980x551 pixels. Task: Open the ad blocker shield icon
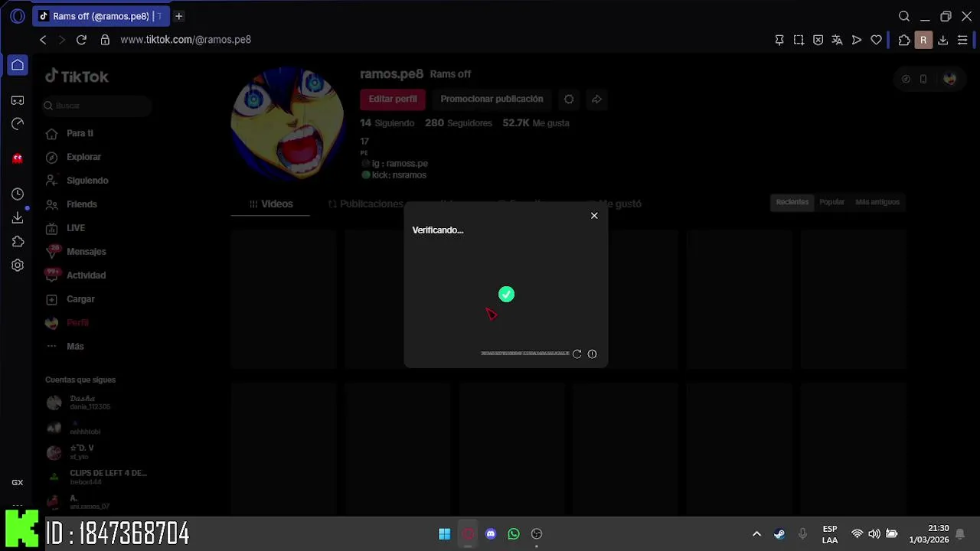pos(818,40)
